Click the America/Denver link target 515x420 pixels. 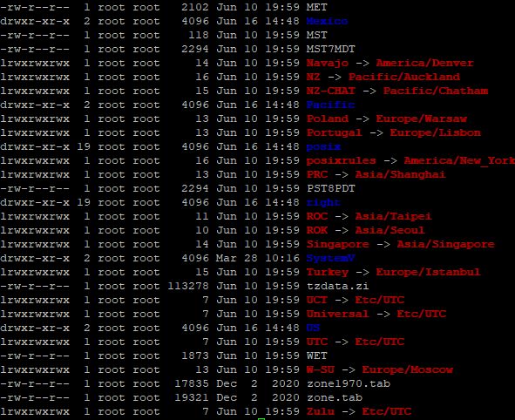(424, 63)
